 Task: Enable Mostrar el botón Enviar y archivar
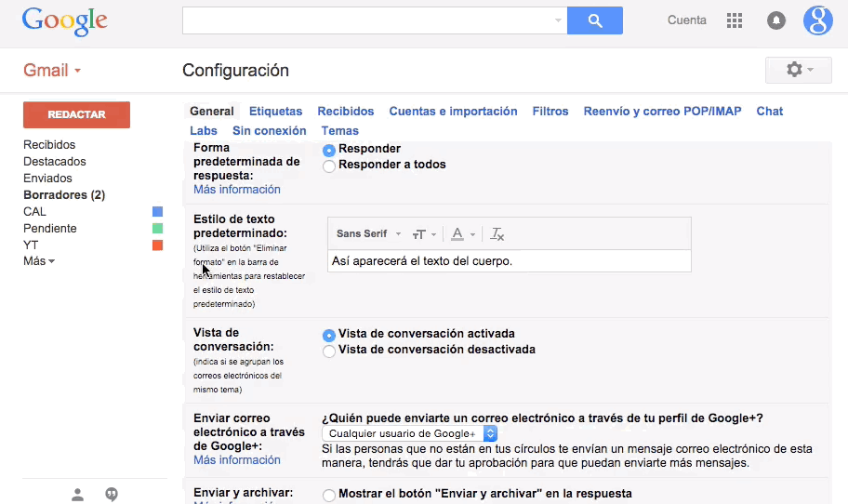click(329, 495)
